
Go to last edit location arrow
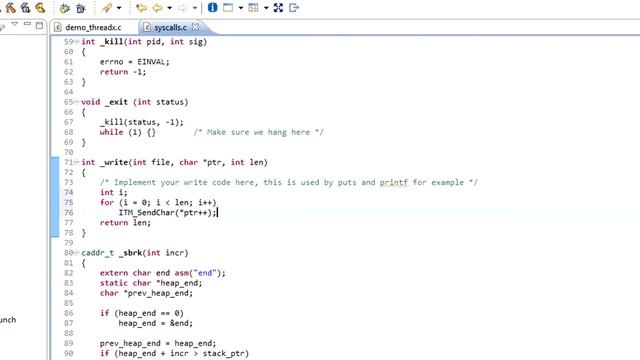click(x=141, y=8)
